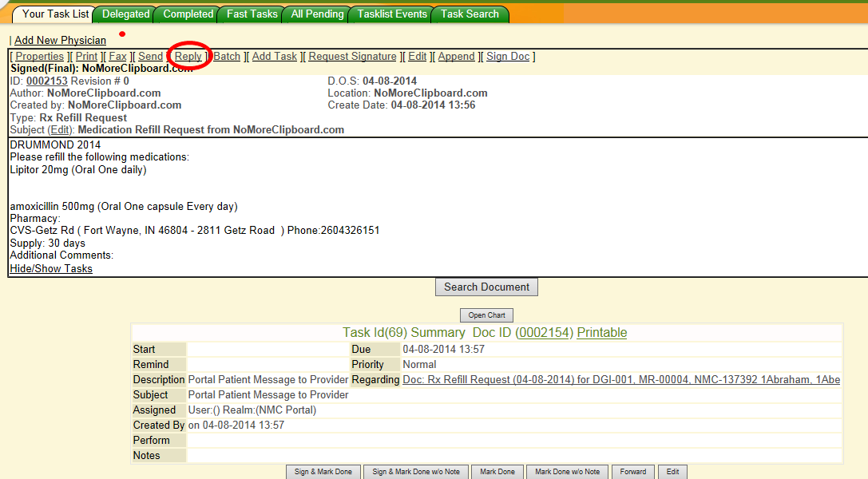Click the Add New Physician link

pyautogui.click(x=60, y=40)
